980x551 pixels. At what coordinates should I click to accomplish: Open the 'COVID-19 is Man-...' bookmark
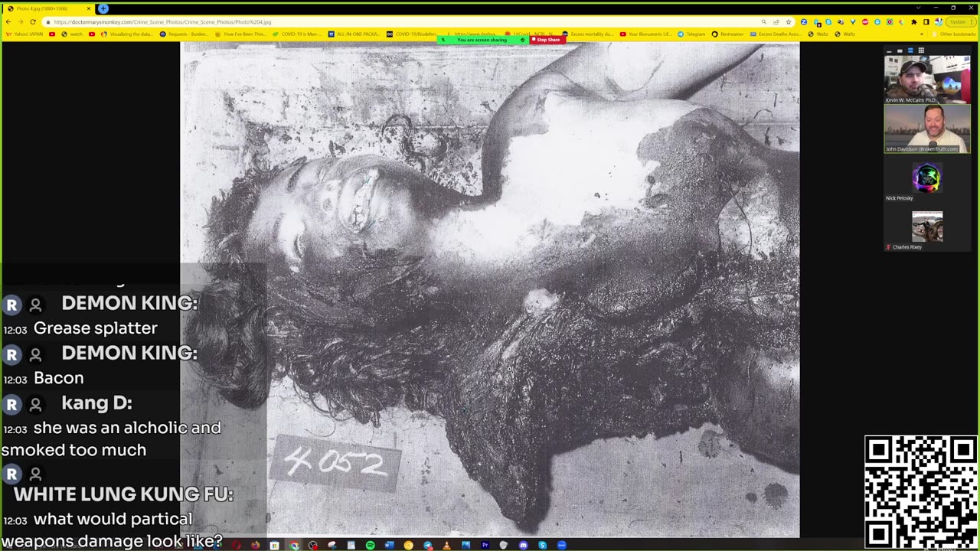[297, 34]
